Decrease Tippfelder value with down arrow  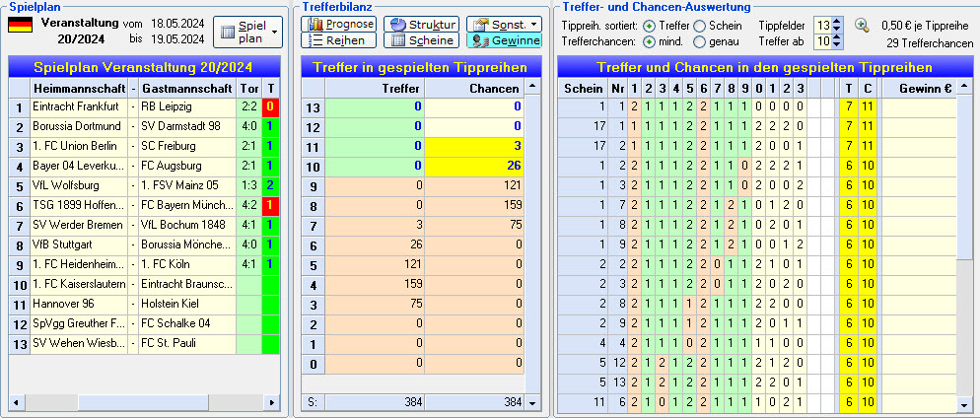point(837,30)
